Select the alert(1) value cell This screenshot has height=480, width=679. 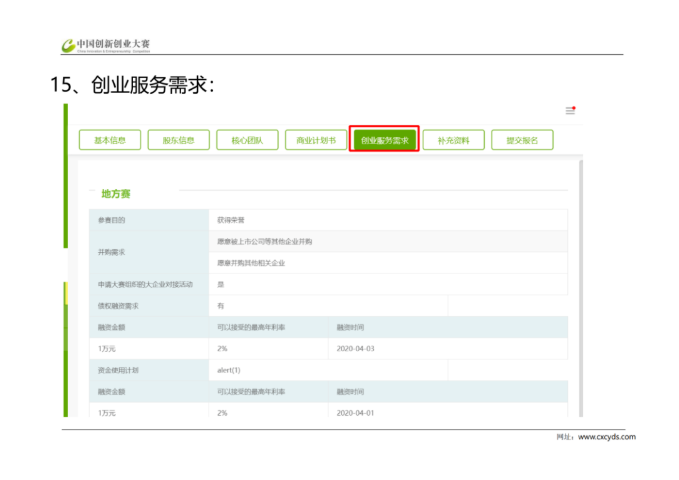[328, 370]
